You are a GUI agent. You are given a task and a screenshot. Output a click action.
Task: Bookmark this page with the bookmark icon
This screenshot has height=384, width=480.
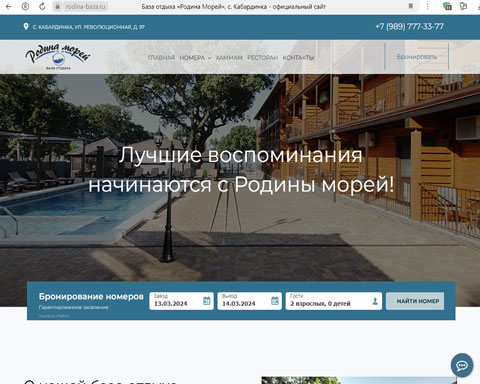[x=411, y=6]
